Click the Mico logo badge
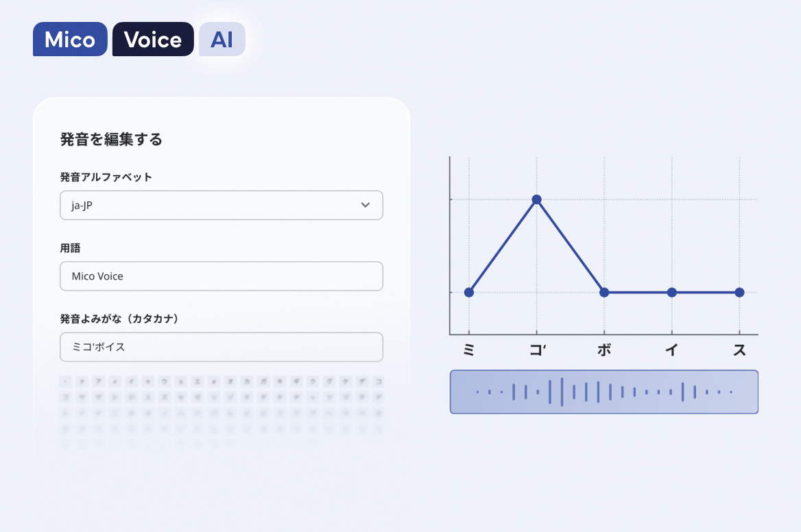 click(x=70, y=39)
